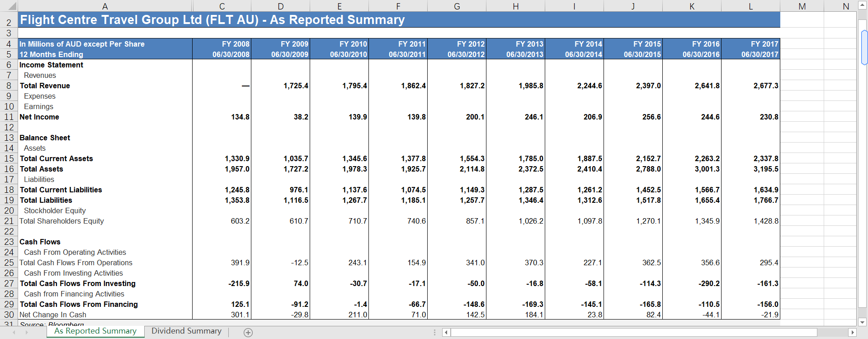Click the next sheet navigation arrow
Viewport: 868px width, 339px height.
click(27, 332)
